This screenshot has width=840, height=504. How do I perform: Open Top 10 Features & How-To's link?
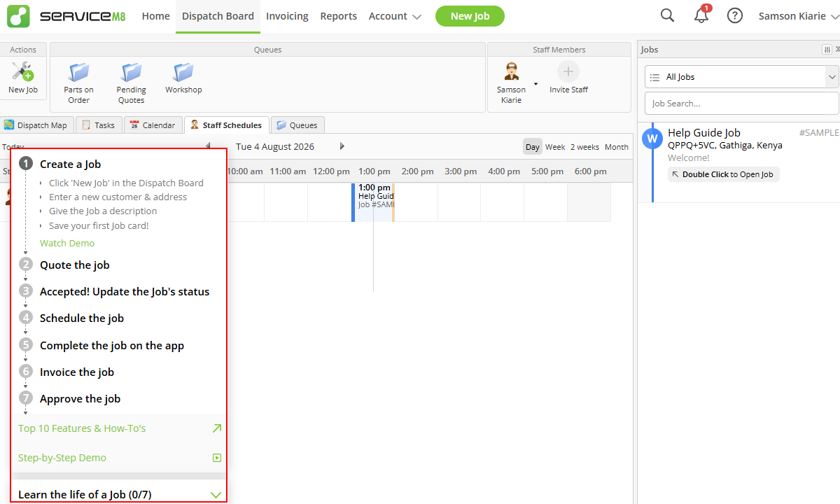(x=82, y=428)
